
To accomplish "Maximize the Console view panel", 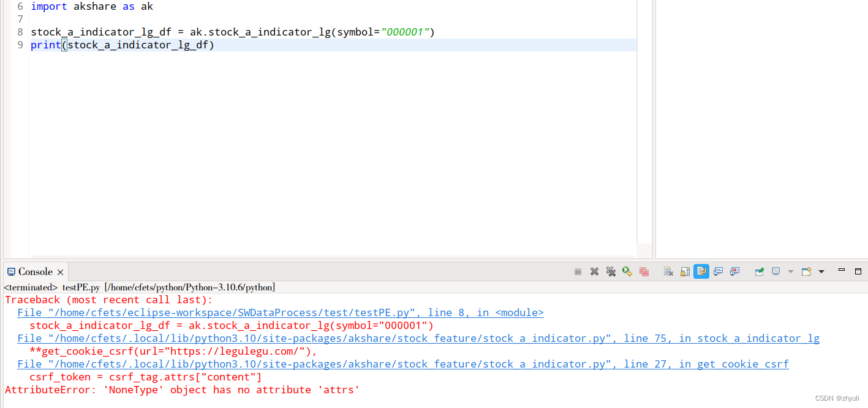I will [858, 271].
